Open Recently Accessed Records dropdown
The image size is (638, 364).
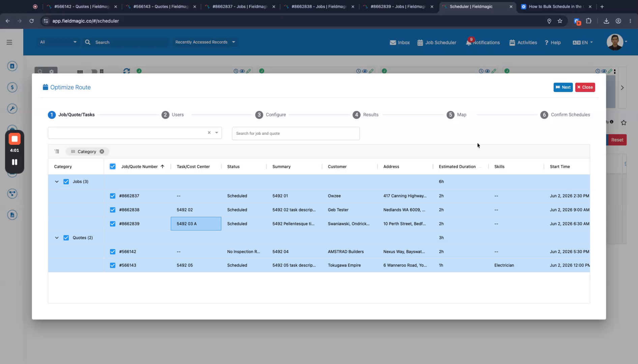[x=205, y=42]
